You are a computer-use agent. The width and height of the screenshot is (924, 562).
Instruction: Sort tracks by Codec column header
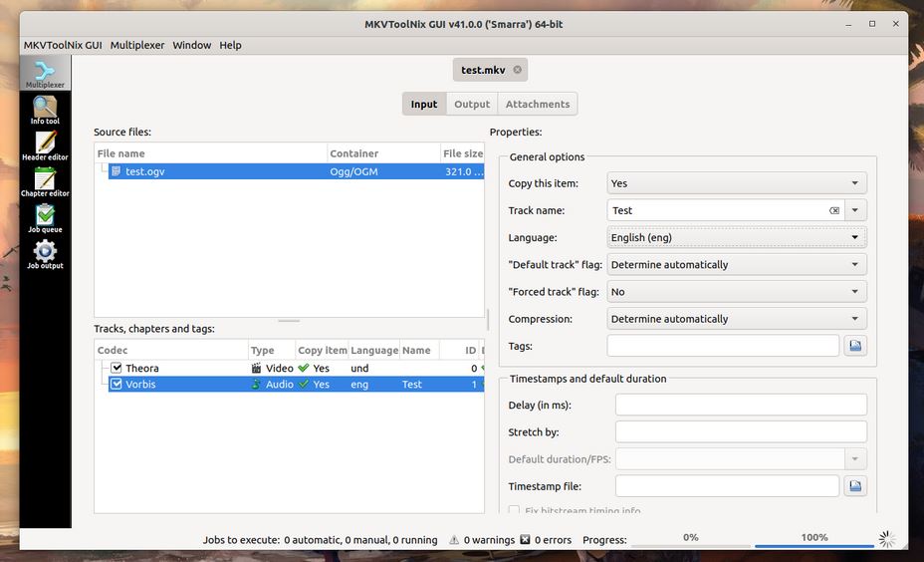coord(171,351)
